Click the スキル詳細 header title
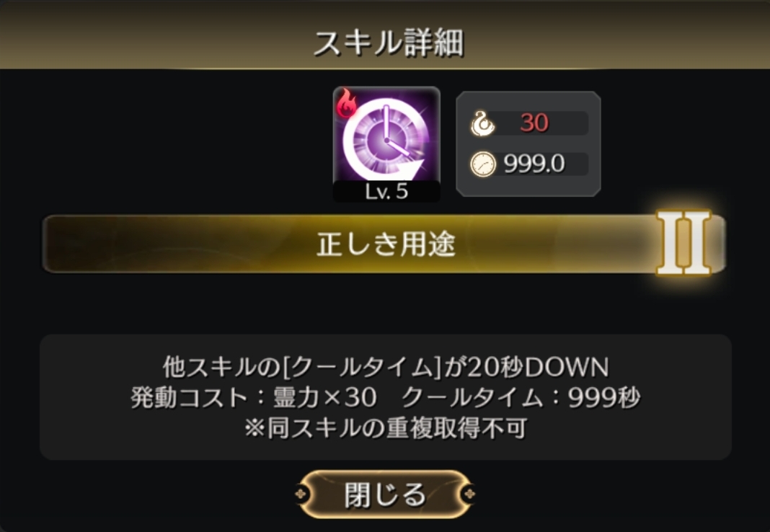This screenshot has height=532, width=770. point(389,43)
